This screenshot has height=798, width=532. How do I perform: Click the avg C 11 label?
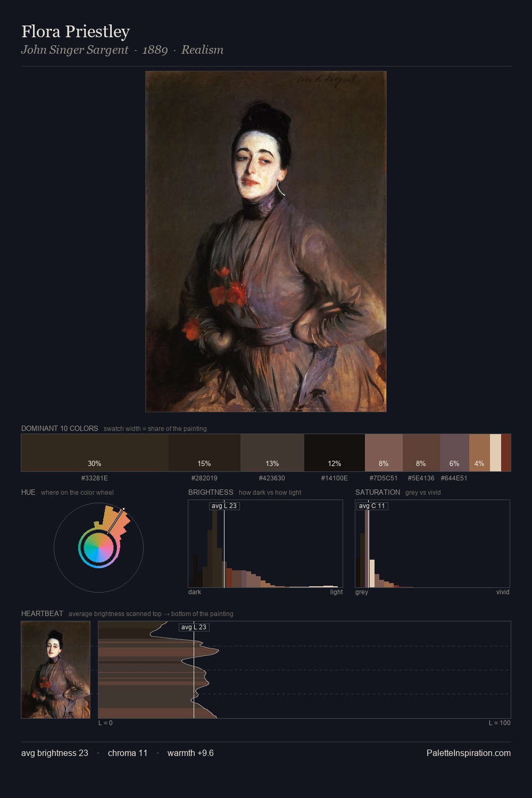pyautogui.click(x=372, y=506)
